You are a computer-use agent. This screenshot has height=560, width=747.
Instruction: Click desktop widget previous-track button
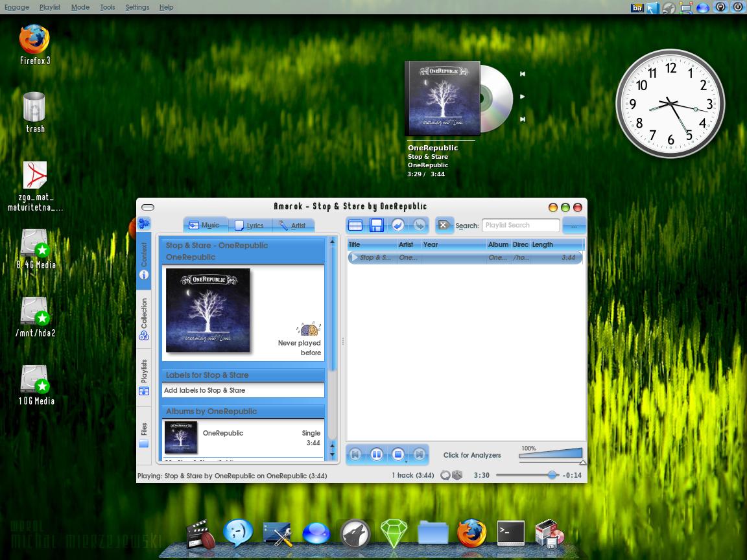click(523, 74)
